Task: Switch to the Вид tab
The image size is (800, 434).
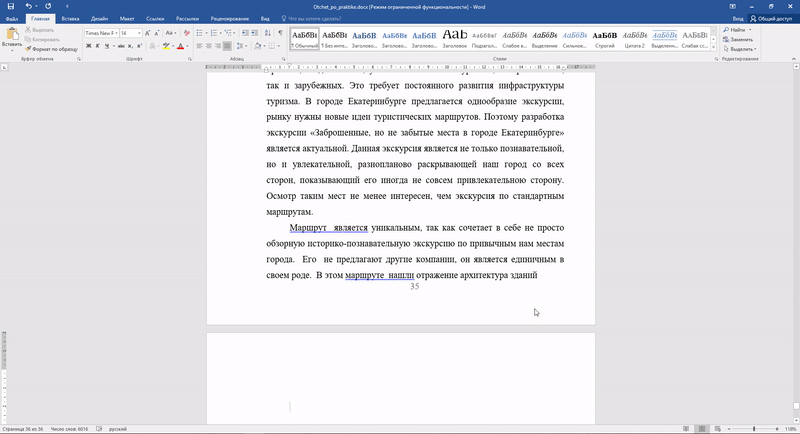Action: [265, 19]
